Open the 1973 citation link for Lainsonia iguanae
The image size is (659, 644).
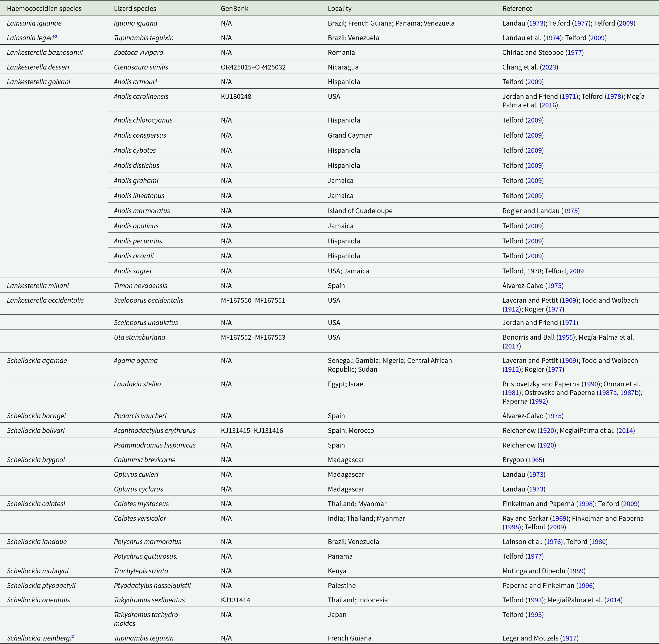(536, 23)
